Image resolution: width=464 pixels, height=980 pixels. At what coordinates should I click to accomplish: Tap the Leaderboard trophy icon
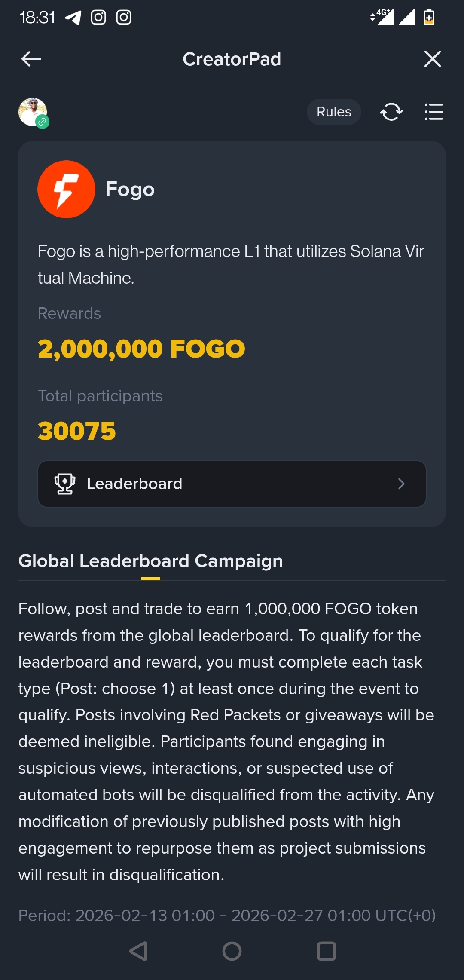(65, 484)
